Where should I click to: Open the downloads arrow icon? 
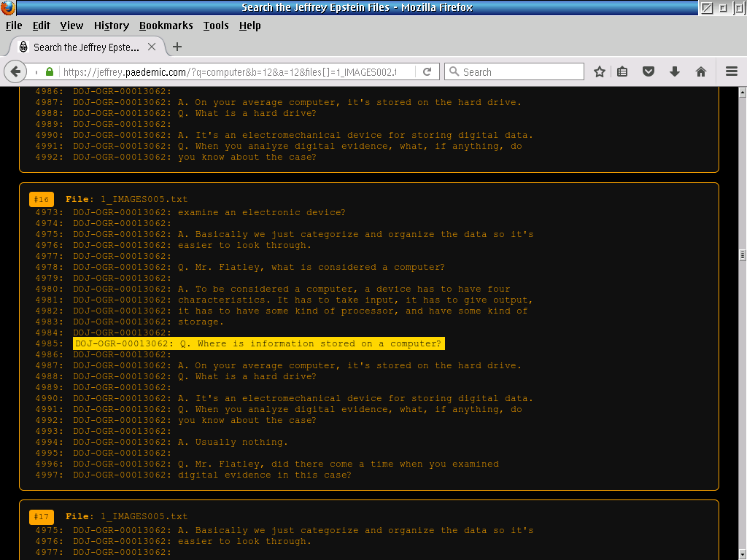point(675,71)
